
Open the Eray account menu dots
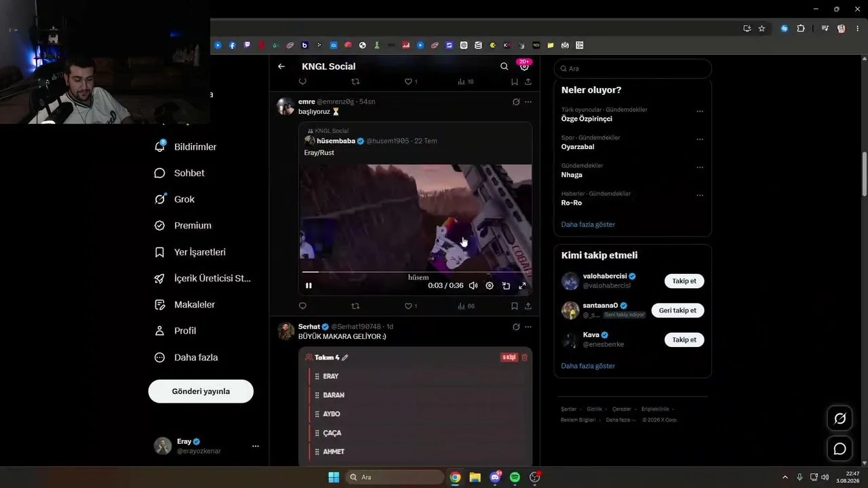[x=256, y=446]
